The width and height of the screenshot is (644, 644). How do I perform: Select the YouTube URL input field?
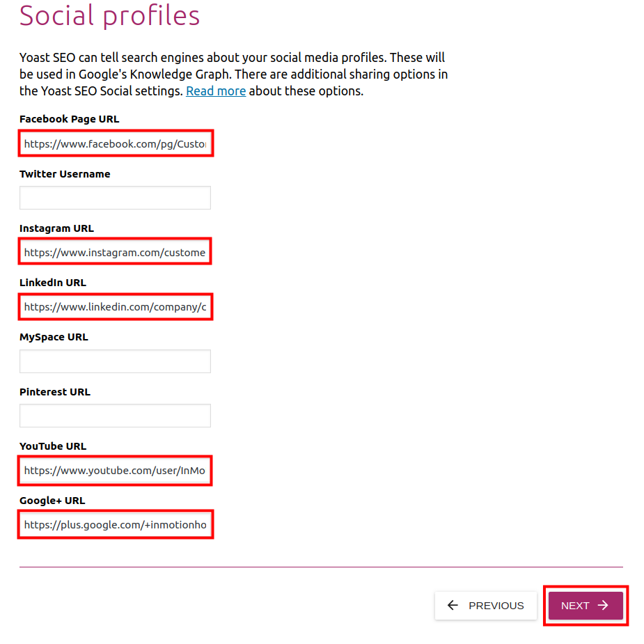[x=115, y=471]
